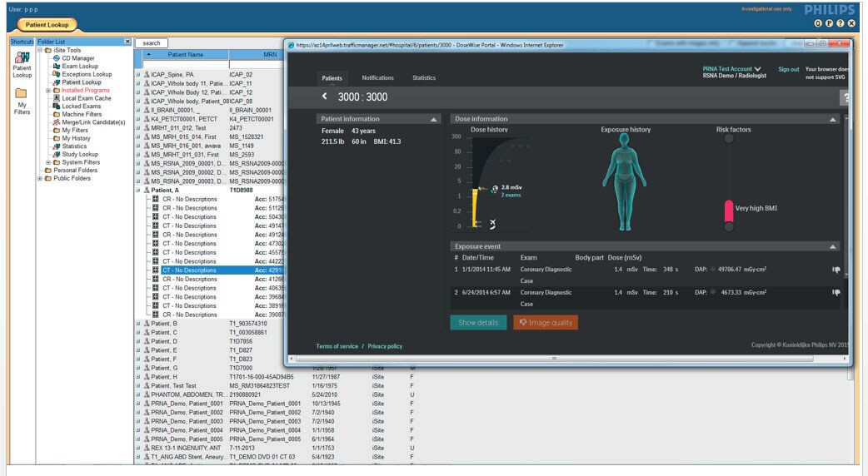Click the DoseWise horizontal scrollbar
The width and height of the screenshot is (868, 476).
point(554,359)
